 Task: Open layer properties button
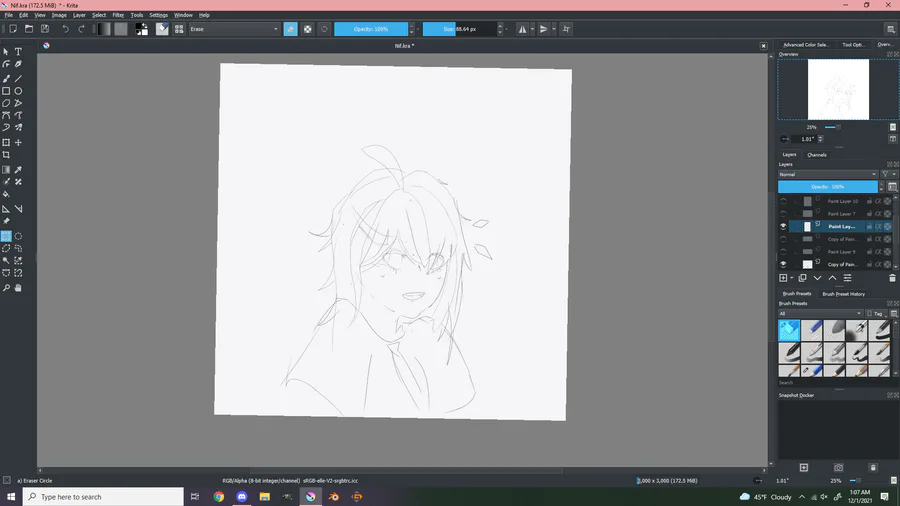(x=848, y=278)
